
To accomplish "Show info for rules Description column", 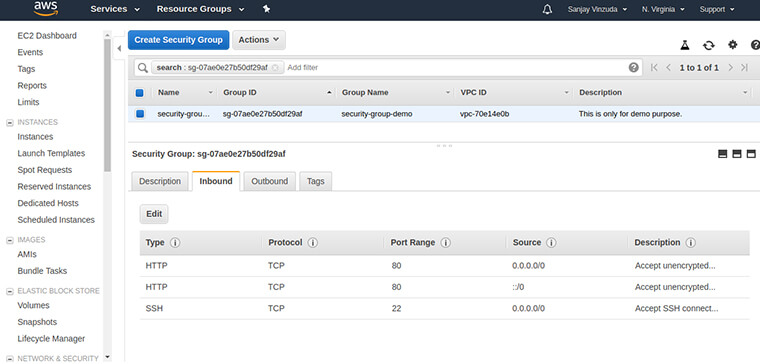I will click(x=691, y=243).
